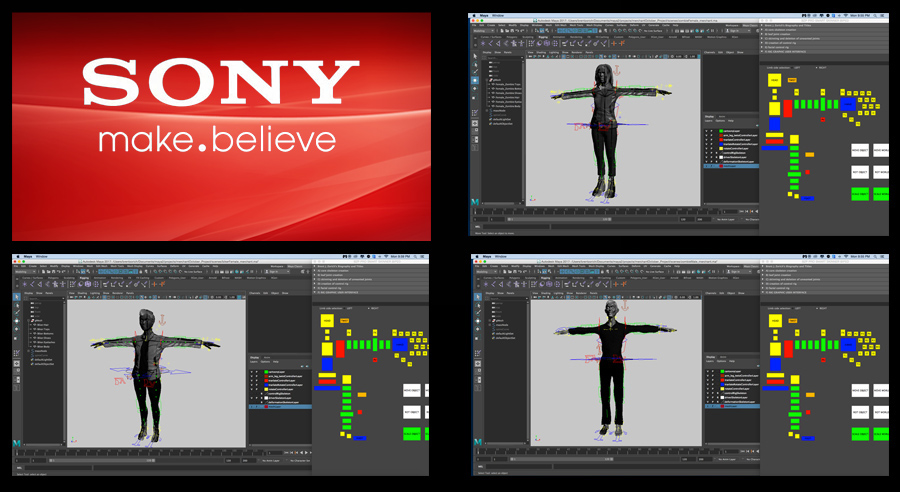The image size is (900, 492).
Task: Choose Paint Selection tool in zombieFemale Maya window
Action: pos(475,72)
